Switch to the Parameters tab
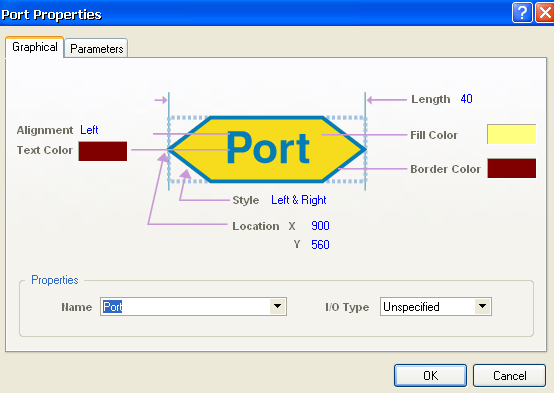Screen dimensions: 554x393 point(96,48)
